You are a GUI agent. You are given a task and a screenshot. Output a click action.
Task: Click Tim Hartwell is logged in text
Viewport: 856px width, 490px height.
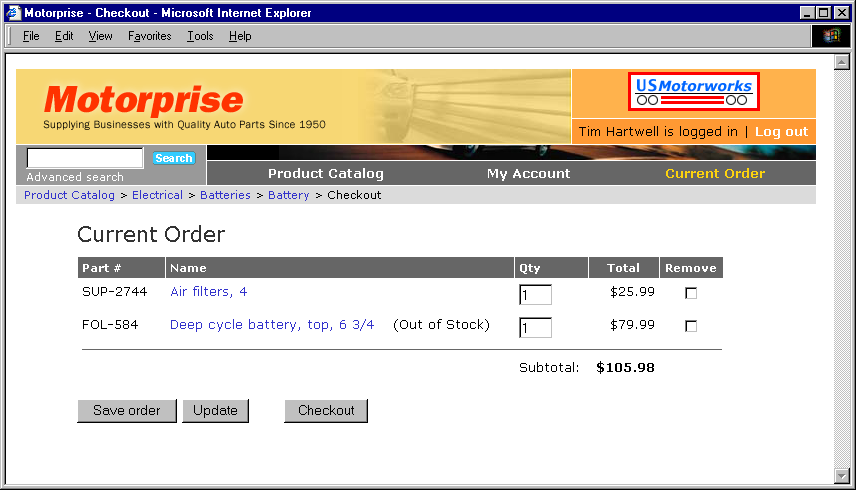click(x=658, y=132)
